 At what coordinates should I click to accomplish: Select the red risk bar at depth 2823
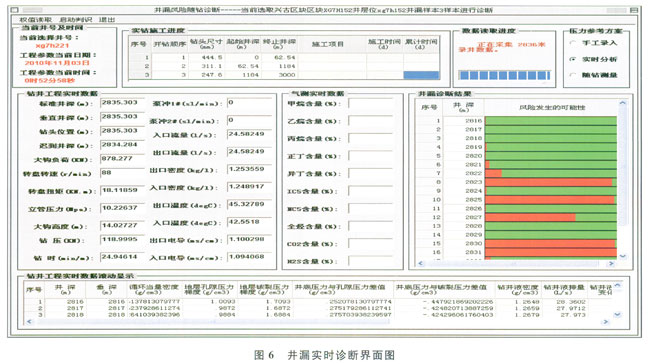pos(548,182)
